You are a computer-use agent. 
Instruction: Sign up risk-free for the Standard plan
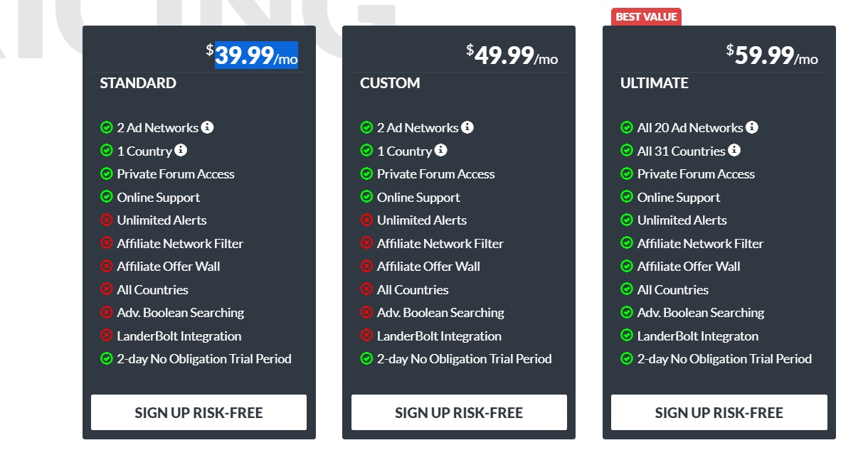199,412
